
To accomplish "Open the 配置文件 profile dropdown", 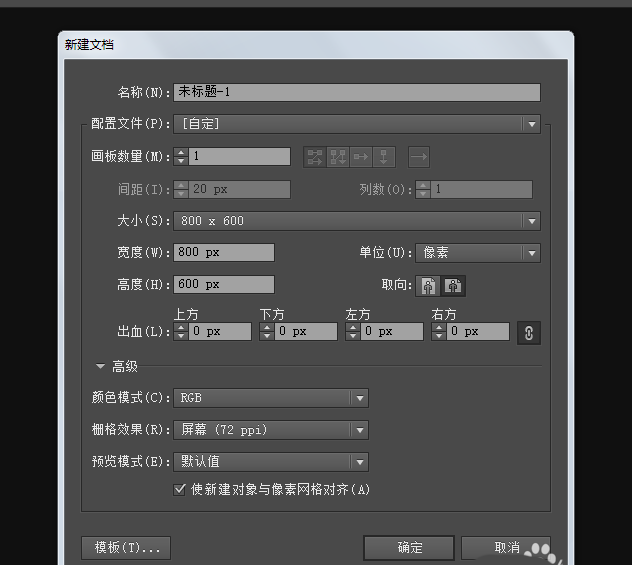I will [x=357, y=124].
